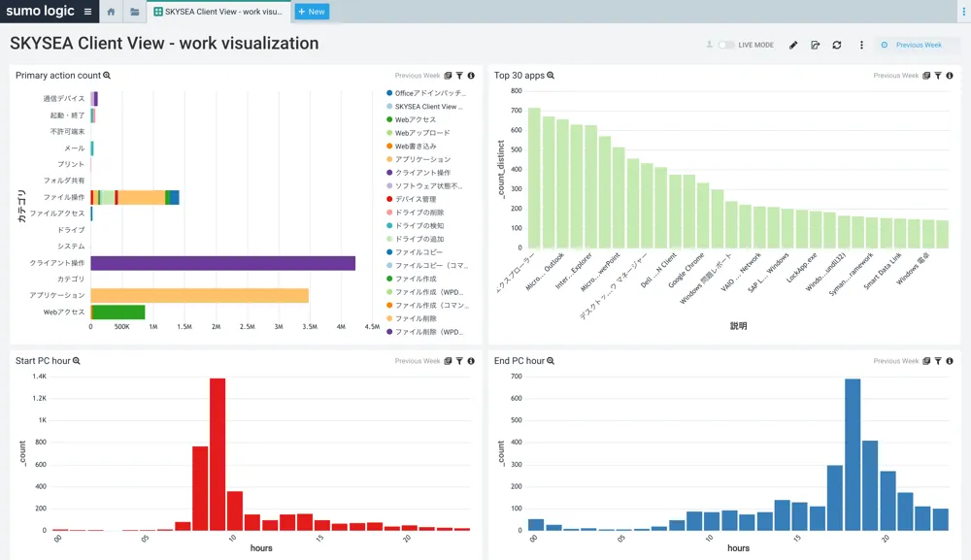
Task: Click the End PC hour panel title
Action: point(519,361)
